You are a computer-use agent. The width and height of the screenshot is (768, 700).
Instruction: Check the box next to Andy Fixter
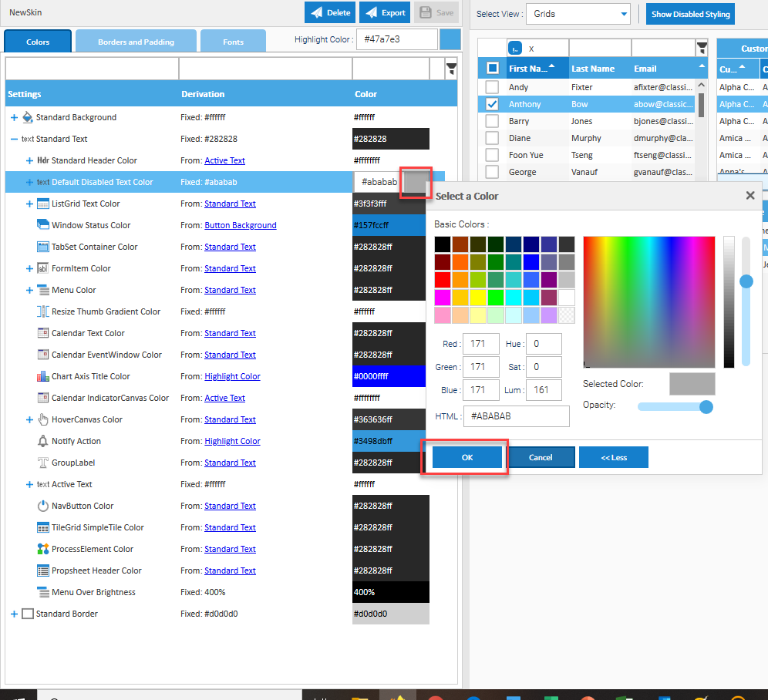[492, 87]
